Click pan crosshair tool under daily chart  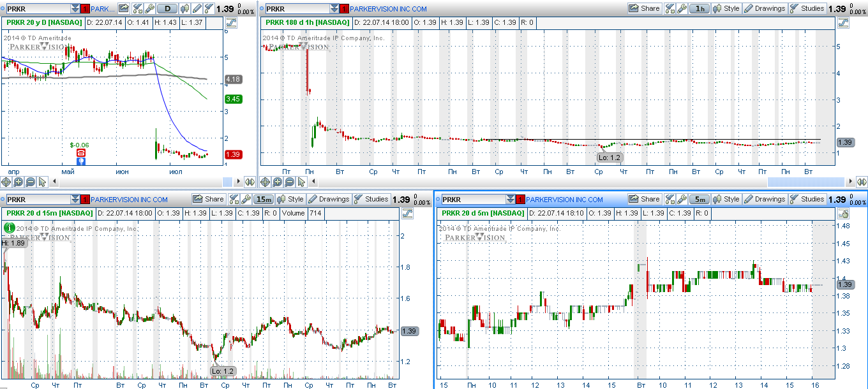point(7,182)
